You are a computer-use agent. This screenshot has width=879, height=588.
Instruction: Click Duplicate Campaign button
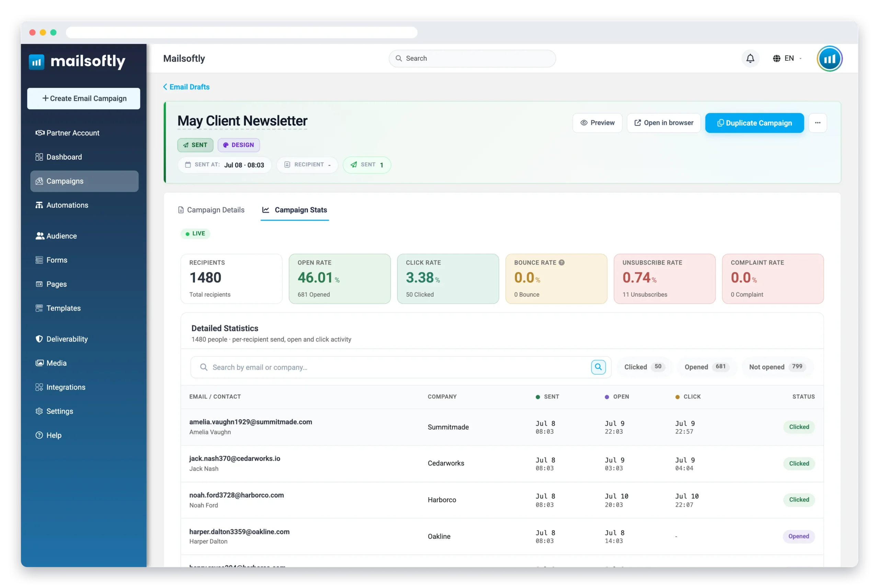(754, 123)
